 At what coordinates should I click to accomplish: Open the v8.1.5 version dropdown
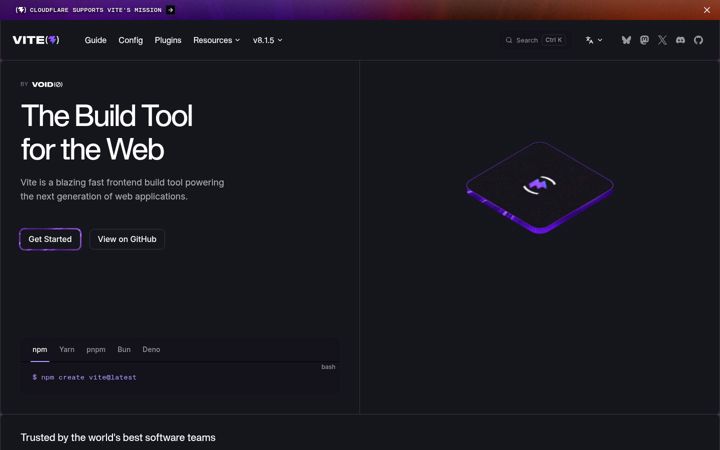tap(267, 40)
